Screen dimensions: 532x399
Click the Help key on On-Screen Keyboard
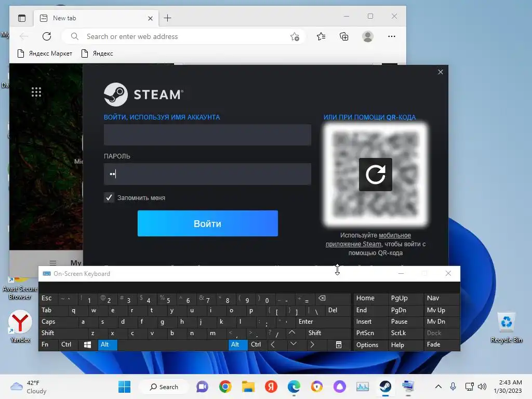click(x=406, y=344)
